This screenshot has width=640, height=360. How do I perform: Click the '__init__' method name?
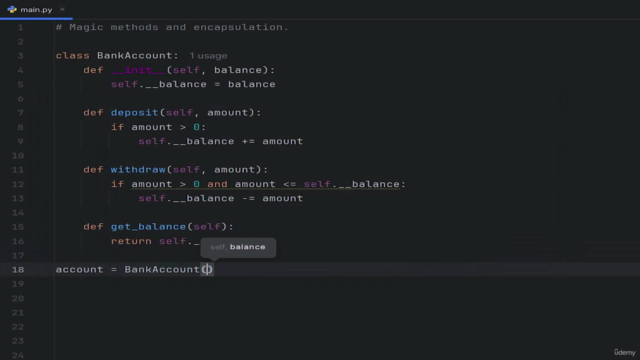pos(138,70)
